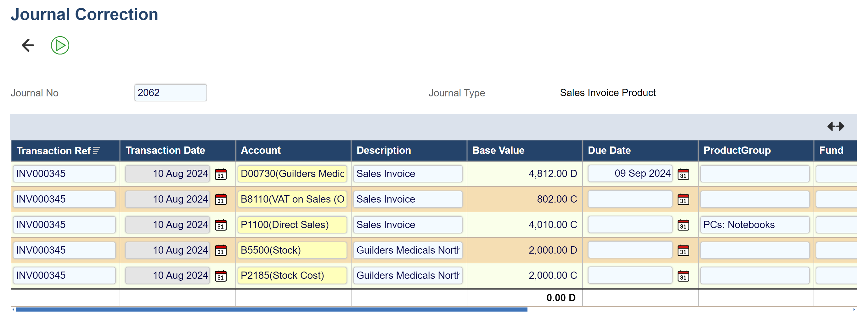Open transaction date calendar for B5500 Stock row
Screen dimensions: 868x327
(x=221, y=250)
